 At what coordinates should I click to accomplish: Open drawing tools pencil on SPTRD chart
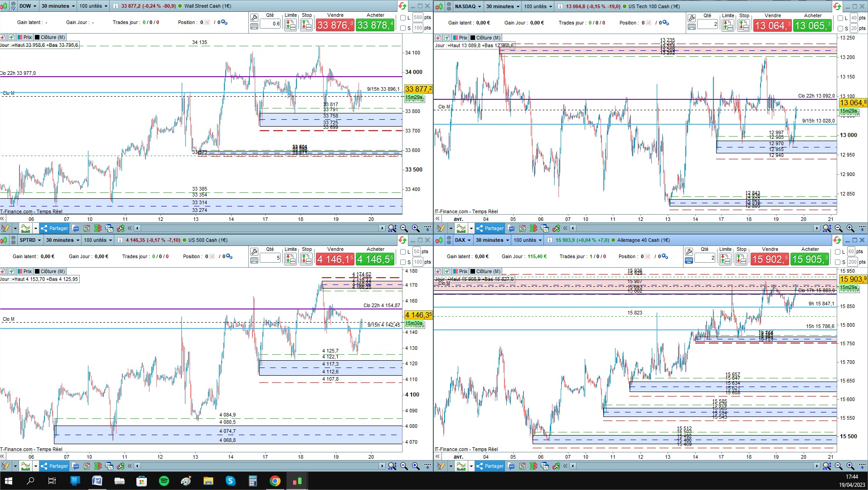pos(5,466)
